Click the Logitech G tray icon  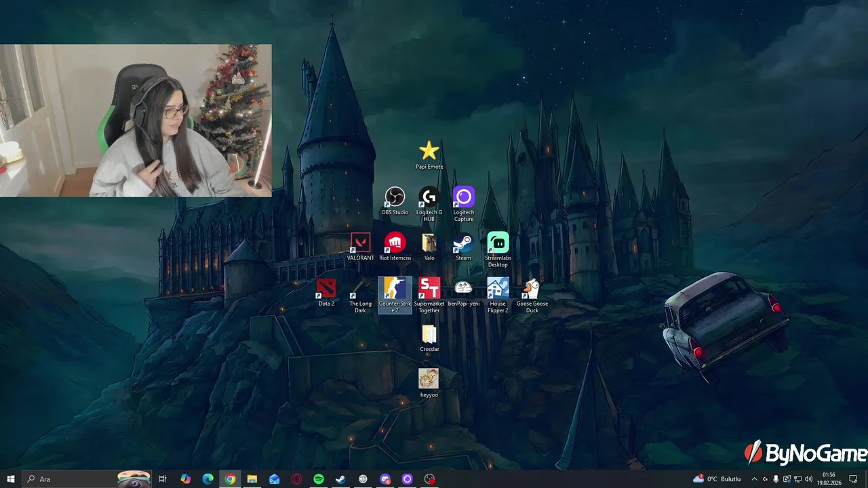point(765,479)
